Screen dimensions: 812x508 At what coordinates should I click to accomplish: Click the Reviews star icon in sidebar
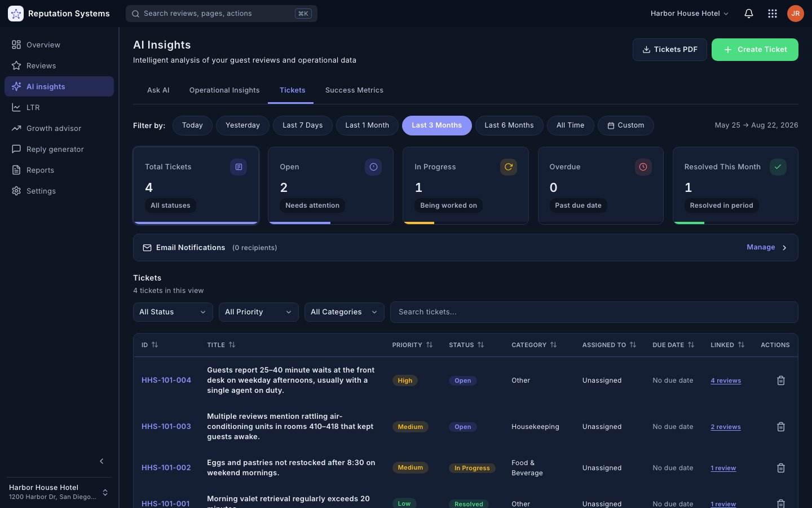coord(16,65)
